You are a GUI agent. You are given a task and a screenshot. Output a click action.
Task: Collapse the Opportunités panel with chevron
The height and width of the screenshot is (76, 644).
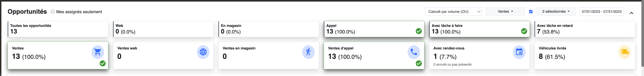pyautogui.click(x=632, y=13)
